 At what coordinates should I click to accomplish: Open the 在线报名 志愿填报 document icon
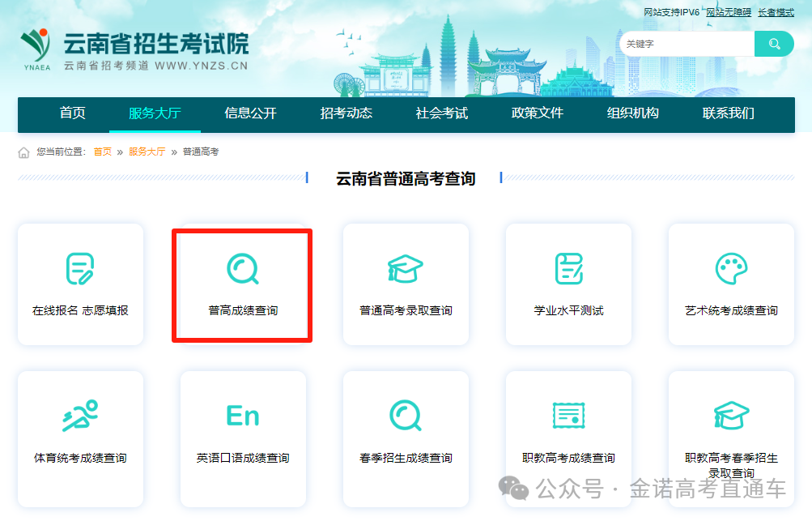80,268
